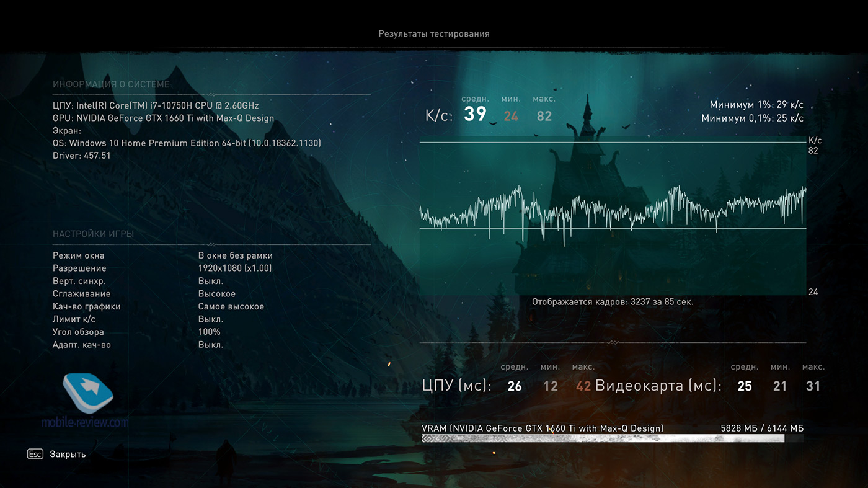Viewport: 868px width, 488px height.
Task: Click the Отображается кадров: 3237 за 85 сек. text
Action: [613, 302]
